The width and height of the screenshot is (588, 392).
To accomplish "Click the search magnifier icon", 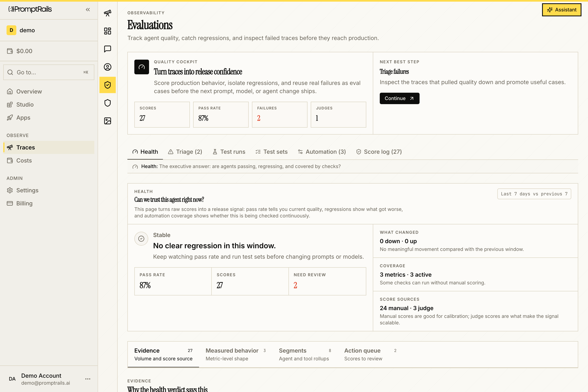I will coord(10,72).
